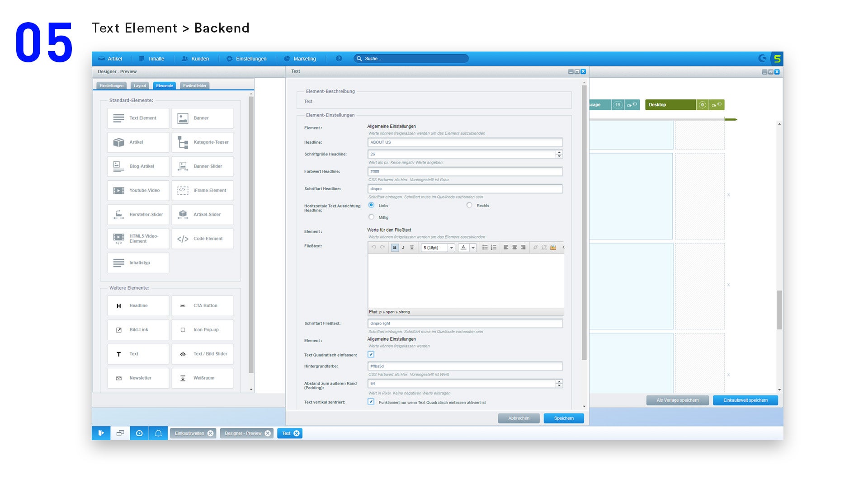This screenshot has height=488, width=868.
Task: Click Speichern button to save element settings
Action: 563,418
